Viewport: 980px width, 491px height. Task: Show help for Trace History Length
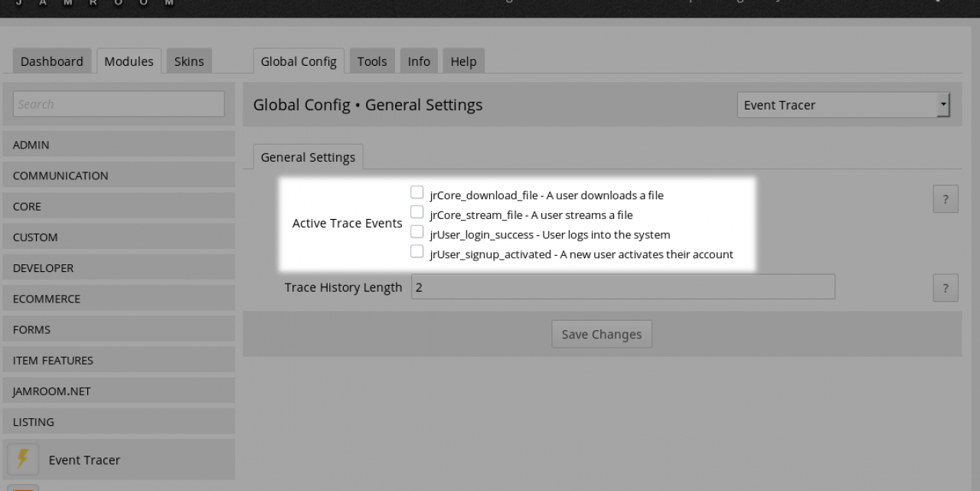coord(946,288)
